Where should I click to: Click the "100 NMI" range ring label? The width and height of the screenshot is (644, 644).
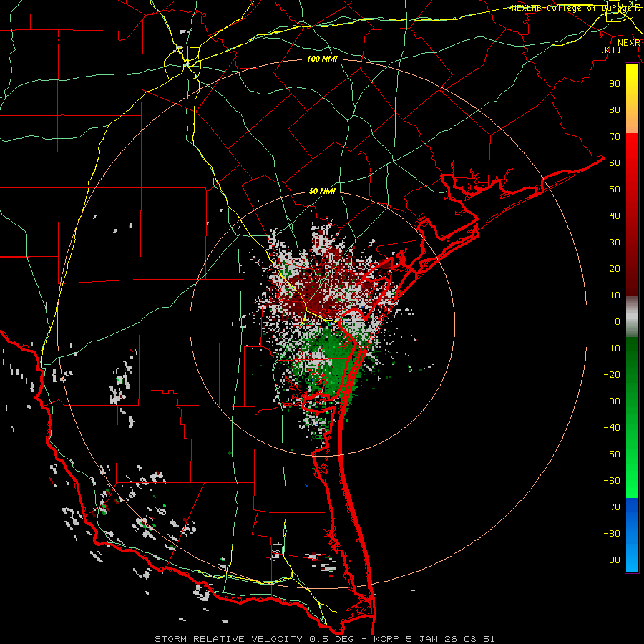coord(322,59)
